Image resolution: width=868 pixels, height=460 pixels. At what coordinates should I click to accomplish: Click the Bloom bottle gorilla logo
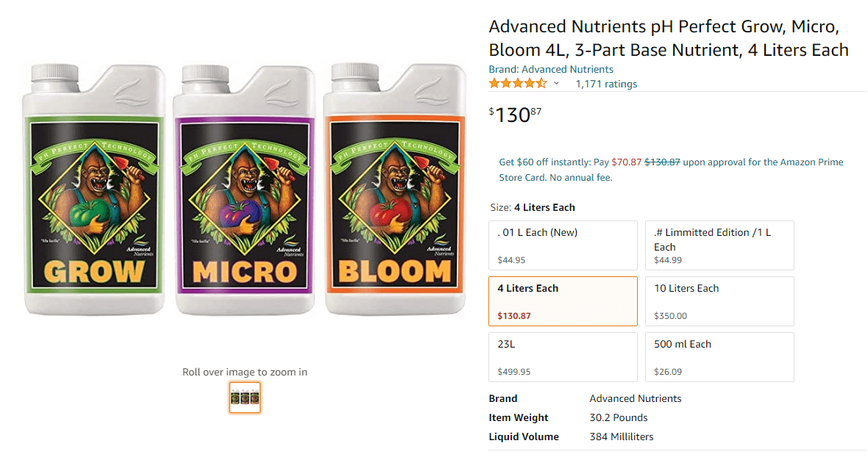coord(395,193)
